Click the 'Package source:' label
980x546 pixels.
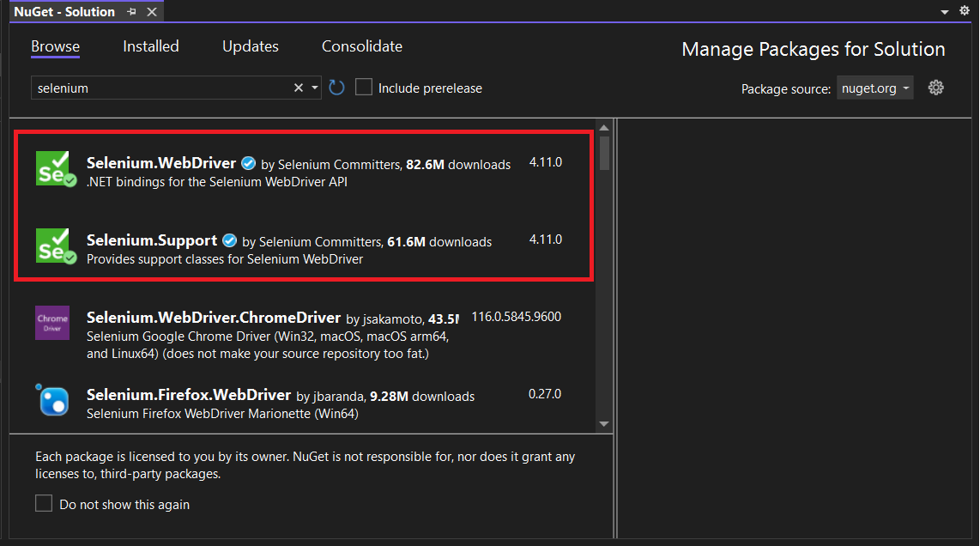785,88
